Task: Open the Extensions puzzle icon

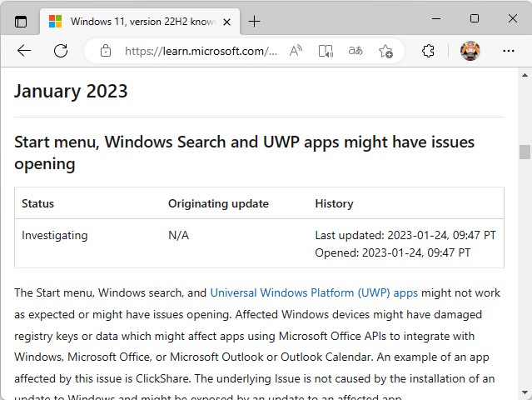Action: tap(428, 51)
